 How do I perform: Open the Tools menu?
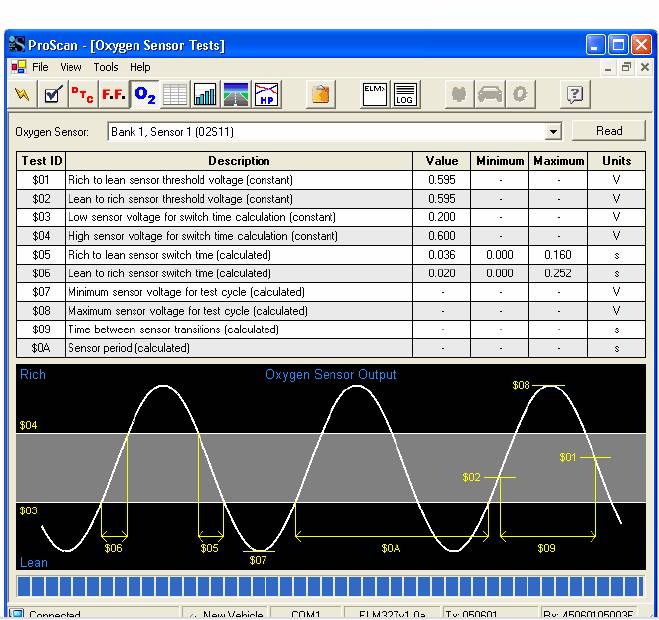106,67
